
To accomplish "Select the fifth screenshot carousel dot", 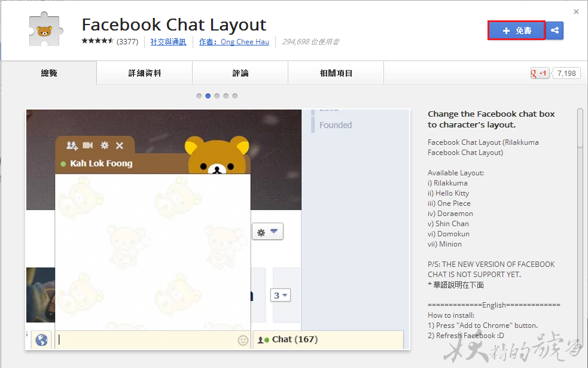I will pyautogui.click(x=234, y=96).
